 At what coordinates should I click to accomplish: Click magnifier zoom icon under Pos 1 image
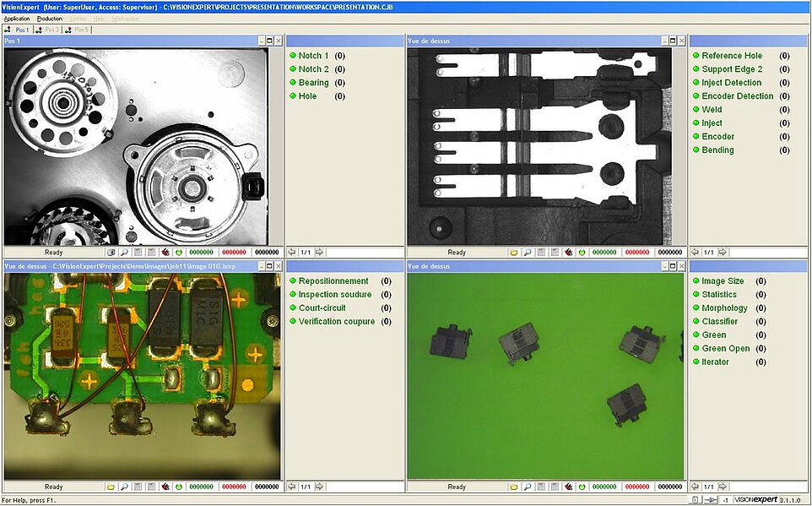(124, 252)
